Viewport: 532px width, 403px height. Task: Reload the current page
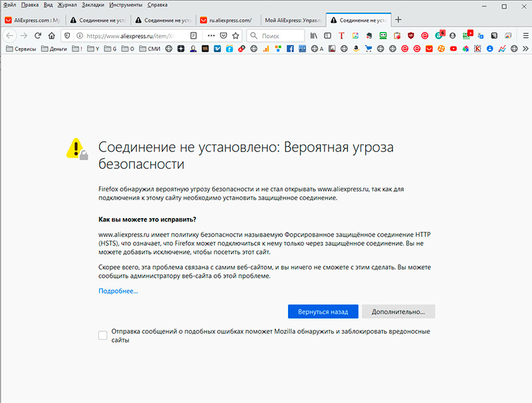(x=37, y=35)
